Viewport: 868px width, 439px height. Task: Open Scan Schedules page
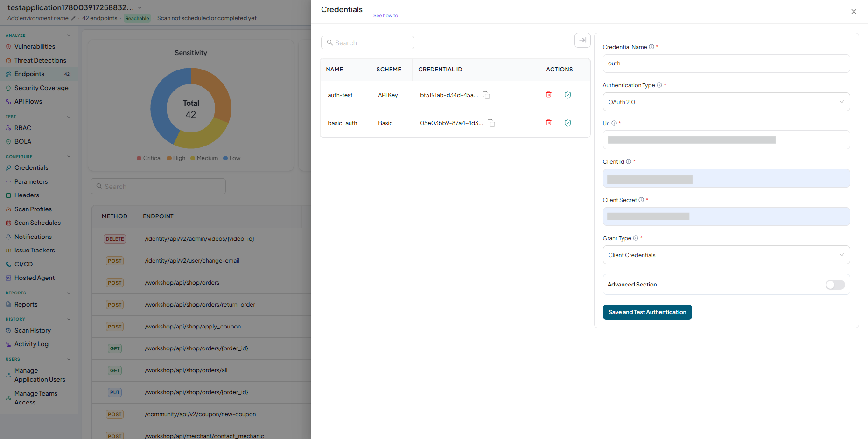tap(37, 223)
